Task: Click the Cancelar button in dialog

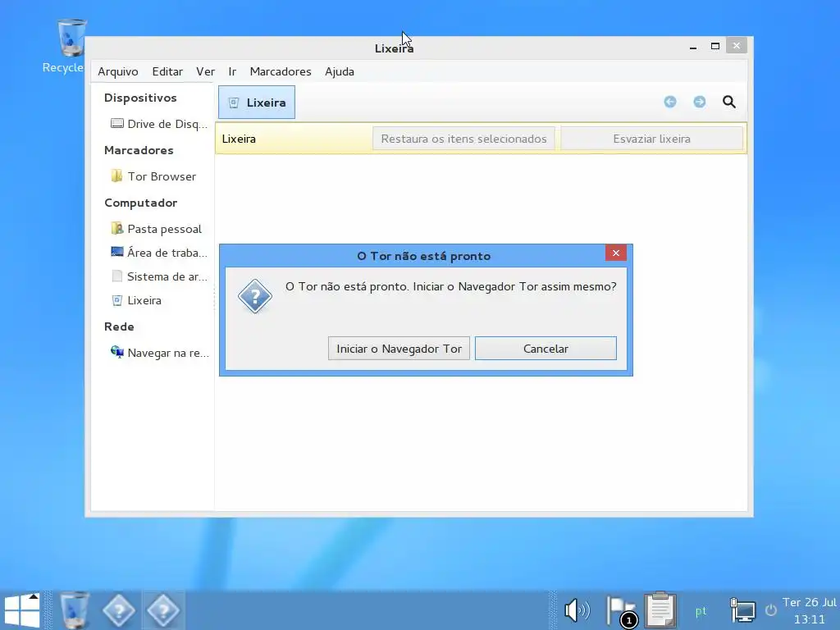Action: (546, 349)
